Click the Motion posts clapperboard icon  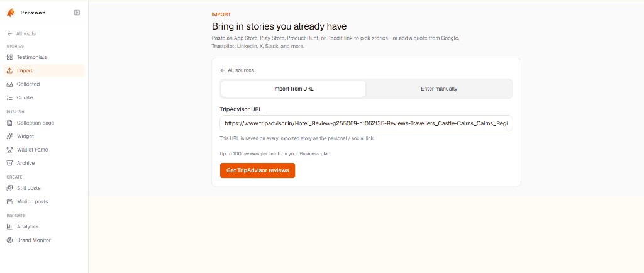(x=10, y=201)
